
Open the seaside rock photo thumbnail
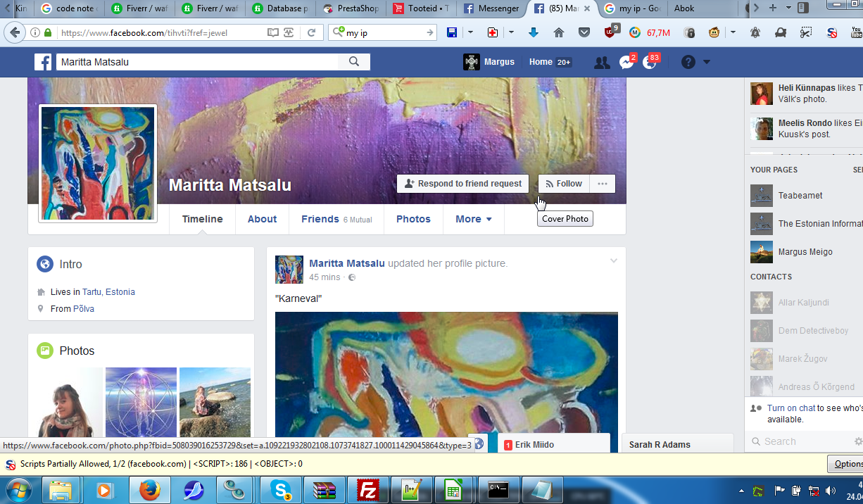pyautogui.click(x=215, y=403)
